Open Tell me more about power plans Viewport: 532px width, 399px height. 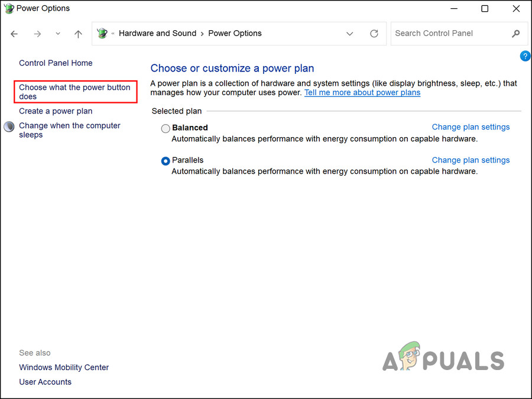tap(362, 92)
